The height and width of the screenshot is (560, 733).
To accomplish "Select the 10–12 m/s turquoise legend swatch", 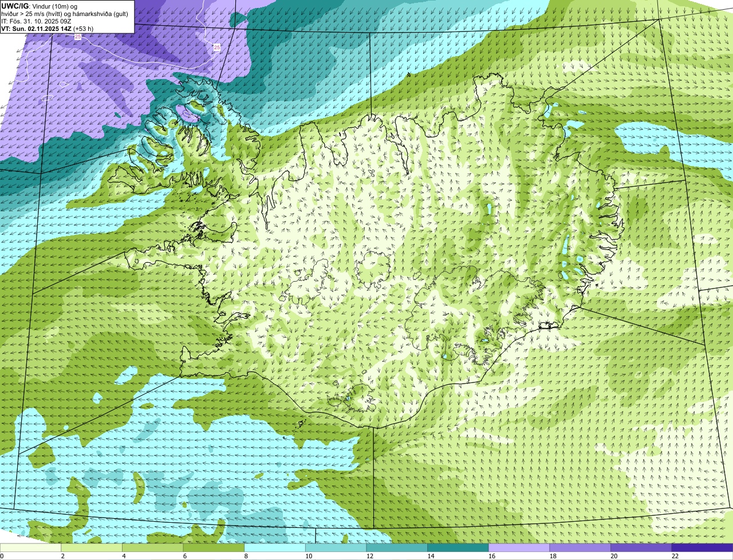I will pyautogui.click(x=336, y=548).
